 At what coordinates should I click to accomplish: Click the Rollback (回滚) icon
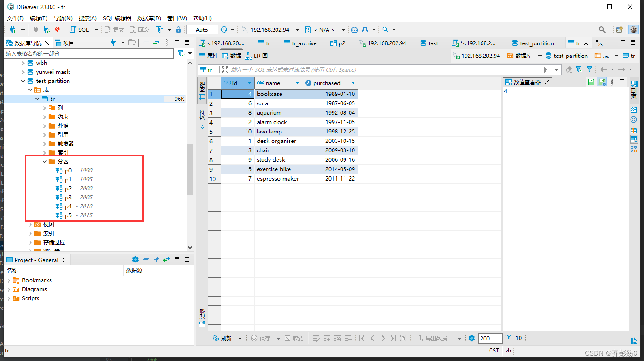(141, 30)
